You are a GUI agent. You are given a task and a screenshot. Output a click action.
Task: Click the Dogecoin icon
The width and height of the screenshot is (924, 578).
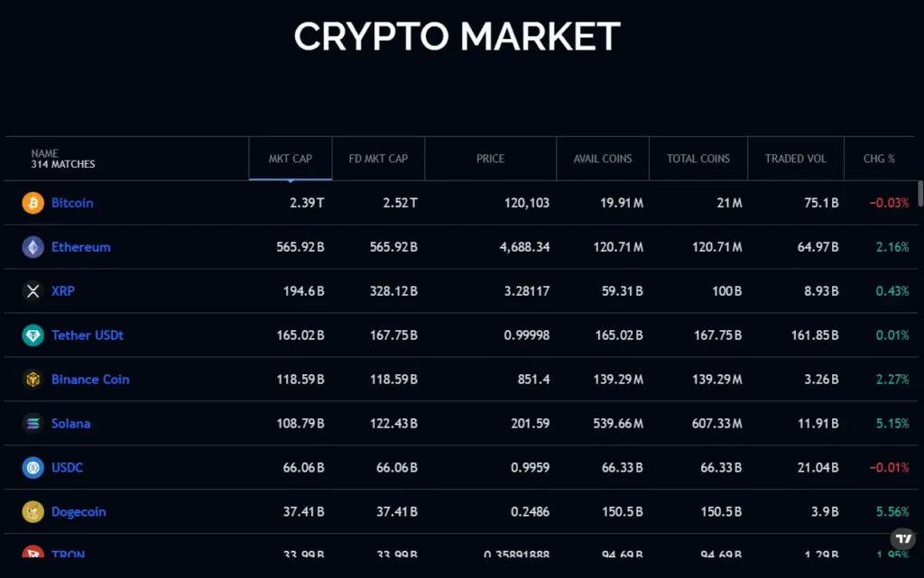[32, 512]
